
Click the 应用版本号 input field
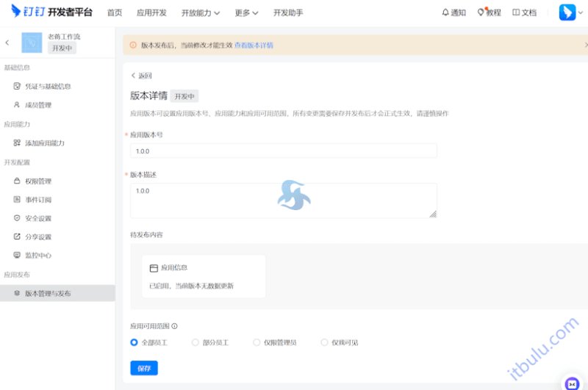pyautogui.click(x=284, y=151)
